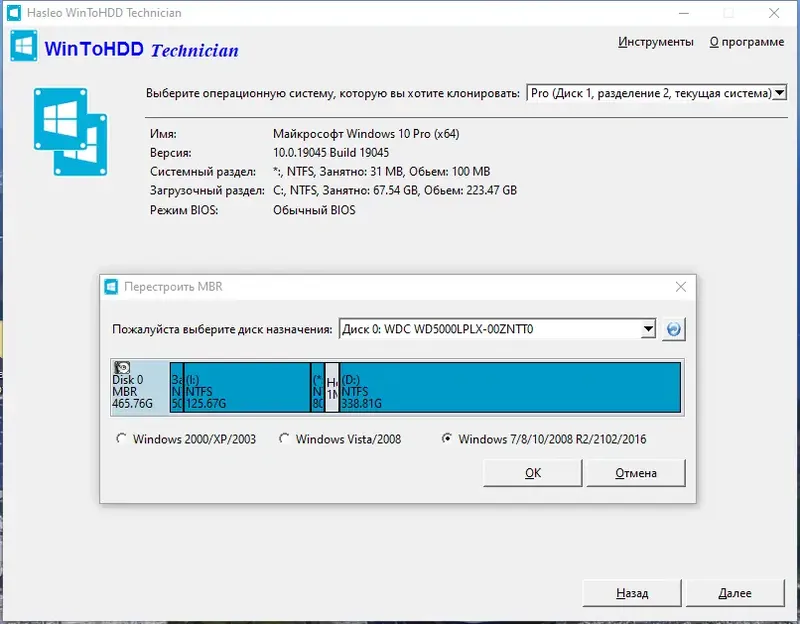This screenshot has width=800, height=624.
Task: Select the Windows 7/8/10/2008 R2/2102/2016 option
Action: [448, 438]
